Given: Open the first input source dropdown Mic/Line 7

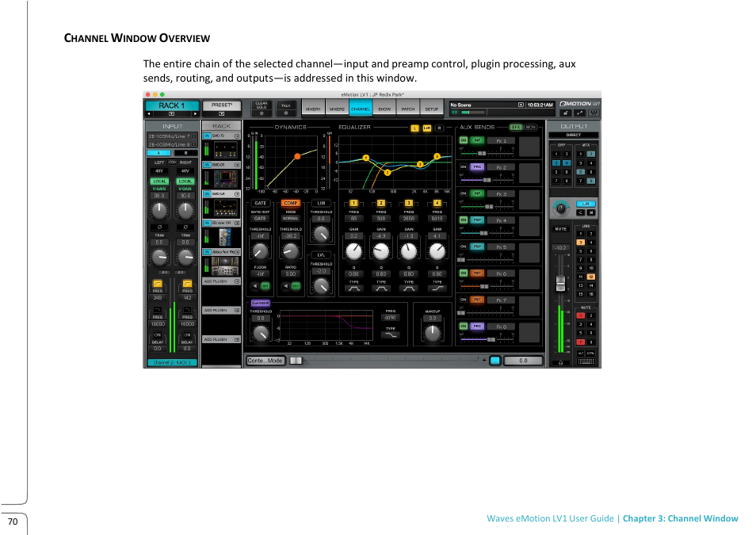Looking at the screenshot, I should pos(172,136).
